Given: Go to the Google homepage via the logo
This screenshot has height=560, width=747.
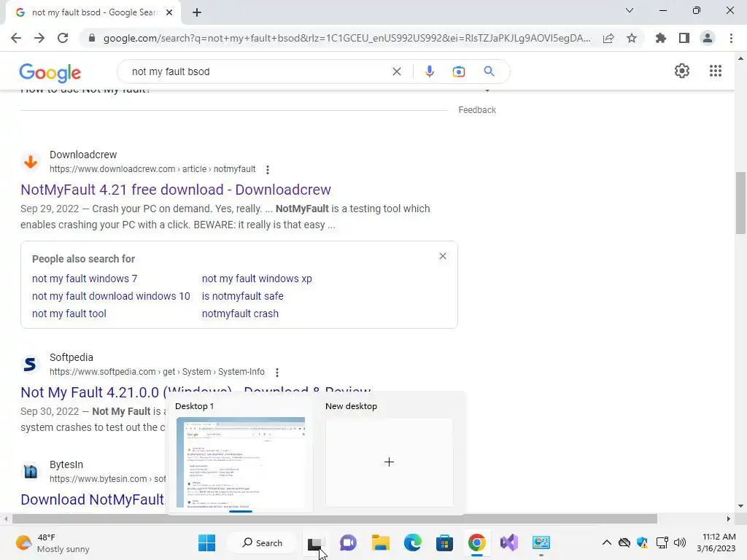Looking at the screenshot, I should pyautogui.click(x=50, y=73).
